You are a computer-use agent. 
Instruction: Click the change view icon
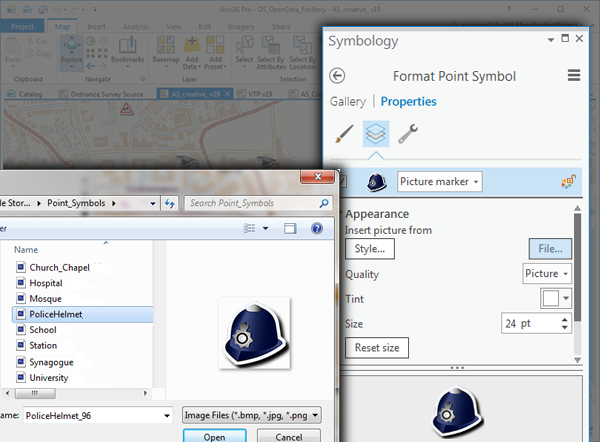click(x=249, y=228)
